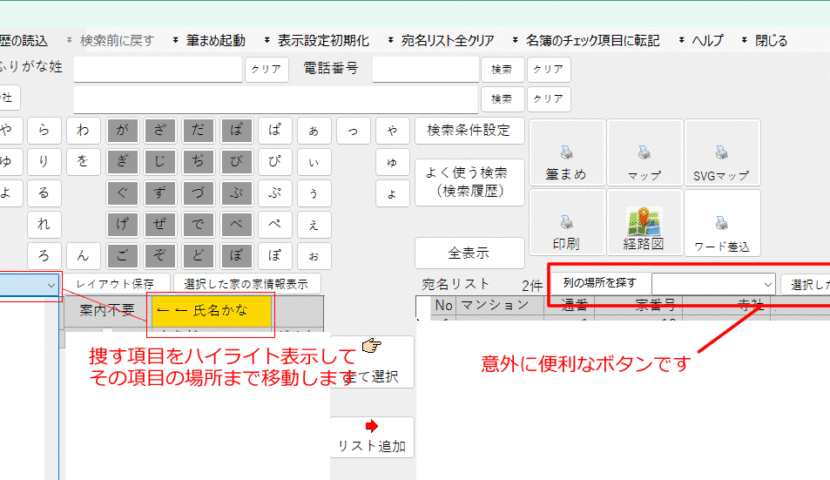The height and width of the screenshot is (480, 830).
Task: Click the 電話番号 input field
Action: (x=425, y=69)
